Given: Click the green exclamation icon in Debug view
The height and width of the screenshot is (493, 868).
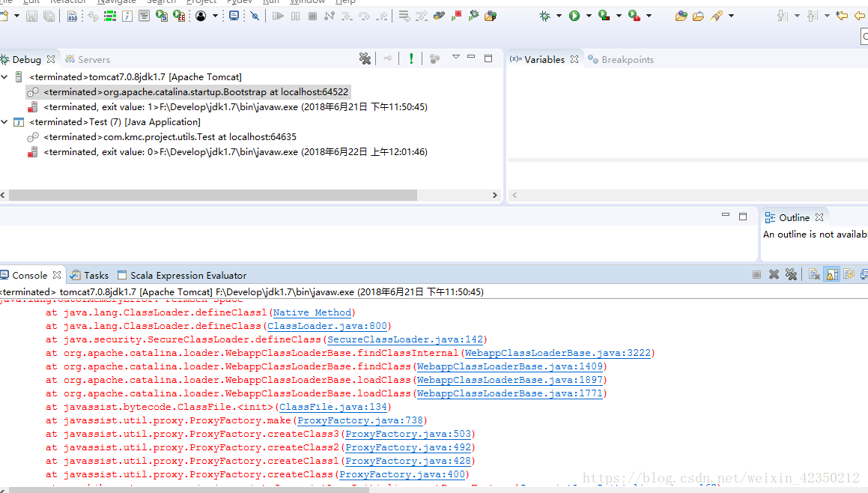Looking at the screenshot, I should point(410,58).
